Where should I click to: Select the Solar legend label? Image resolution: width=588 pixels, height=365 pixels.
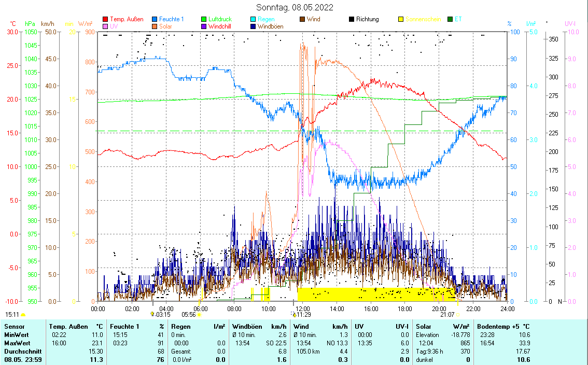tap(166, 26)
